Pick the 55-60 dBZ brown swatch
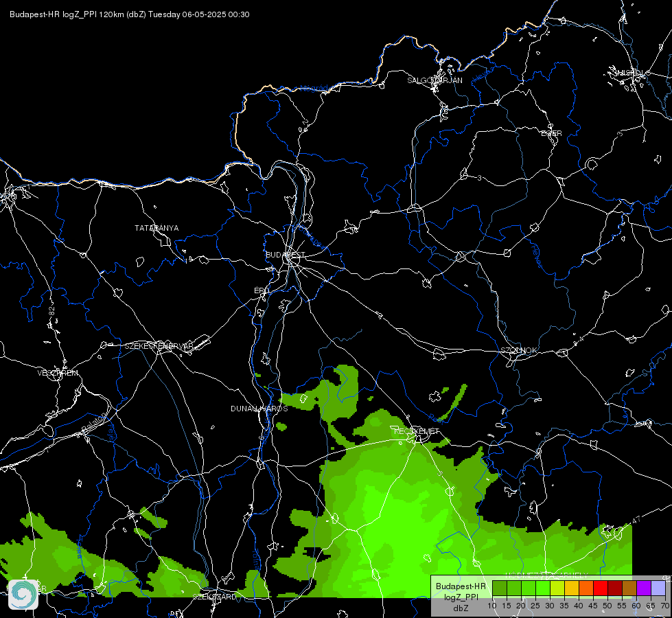Image resolution: width=672 pixels, height=618 pixels. 629,588
